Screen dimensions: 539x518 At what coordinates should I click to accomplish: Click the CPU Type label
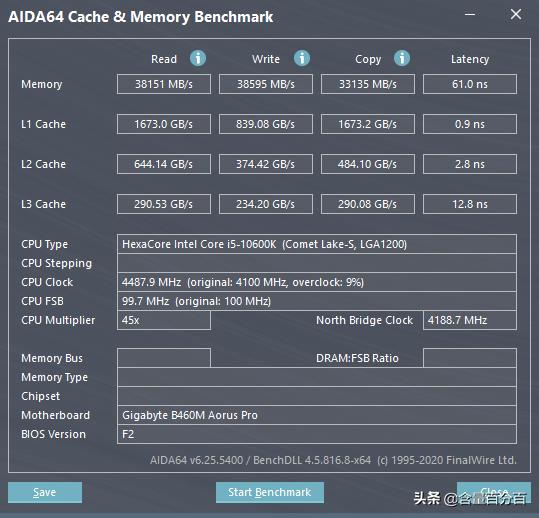(44, 244)
